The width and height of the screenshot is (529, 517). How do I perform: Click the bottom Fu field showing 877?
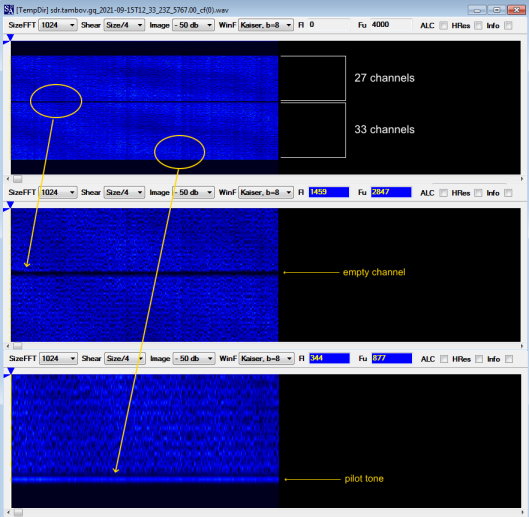[x=392, y=358]
